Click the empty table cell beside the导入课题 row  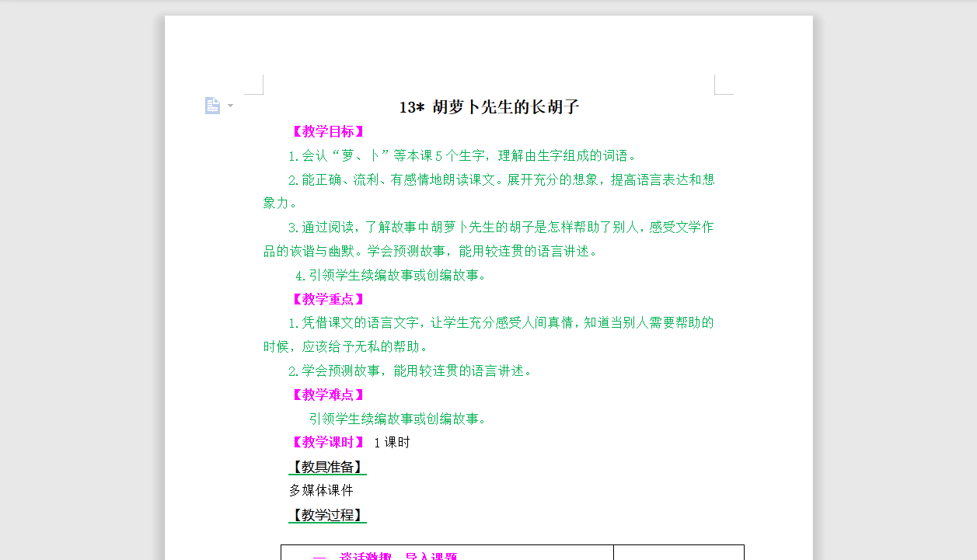point(679,555)
